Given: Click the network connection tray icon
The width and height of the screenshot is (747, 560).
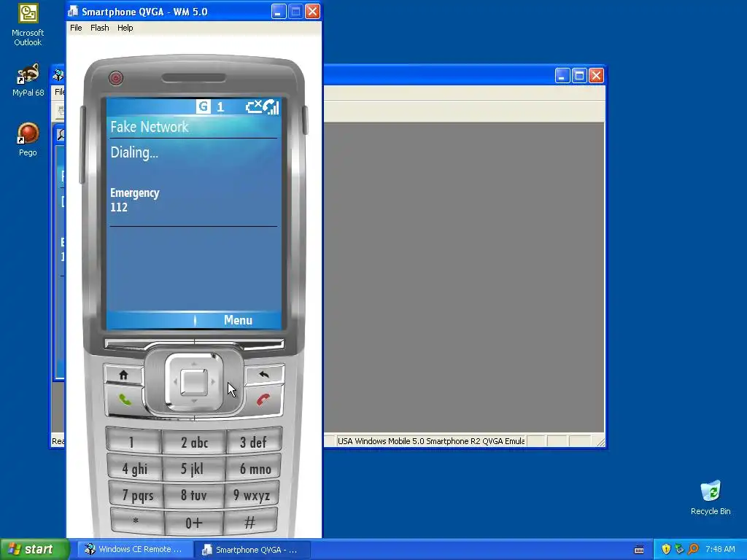Looking at the screenshot, I should point(679,549).
